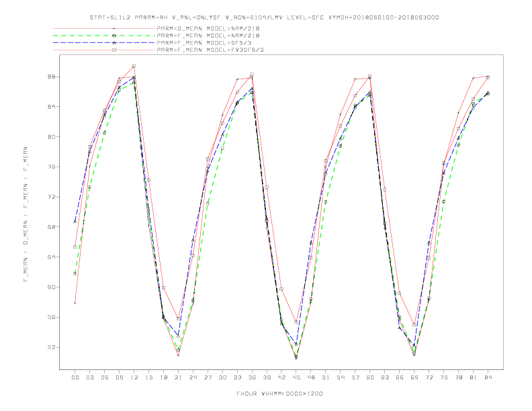Click the x-axis tick label 75
Image resolution: width=532 pixels, height=411 pixels.
(444, 377)
